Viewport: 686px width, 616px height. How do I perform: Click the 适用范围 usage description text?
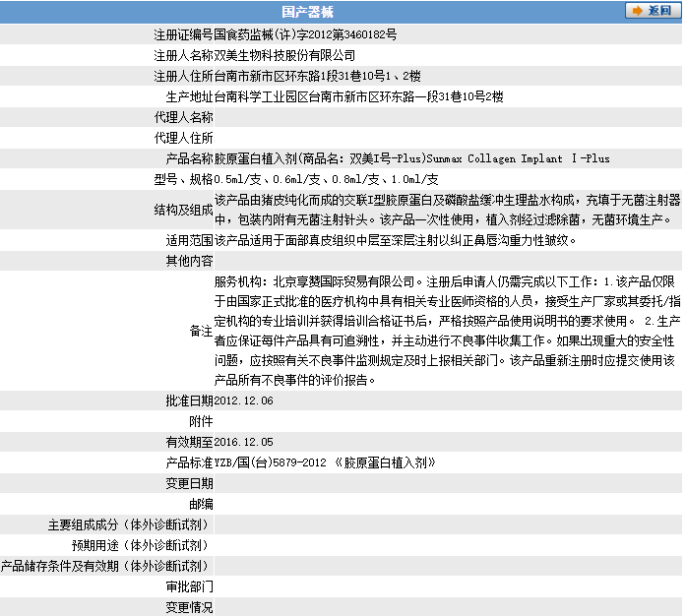coord(394,240)
